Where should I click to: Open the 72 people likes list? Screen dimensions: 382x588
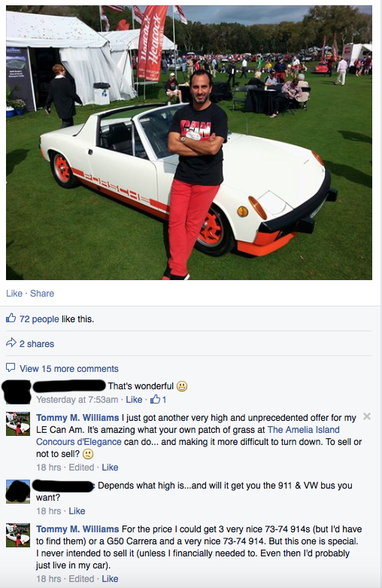(39, 319)
